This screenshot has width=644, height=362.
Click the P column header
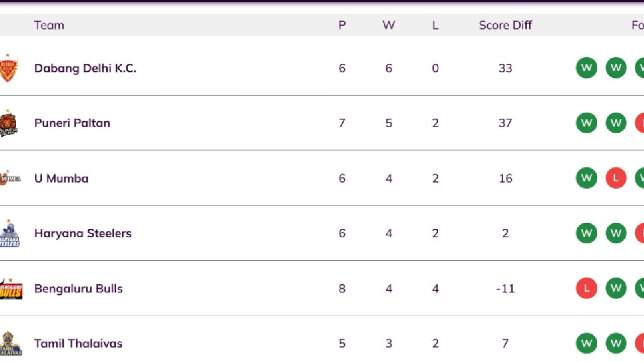tap(342, 25)
